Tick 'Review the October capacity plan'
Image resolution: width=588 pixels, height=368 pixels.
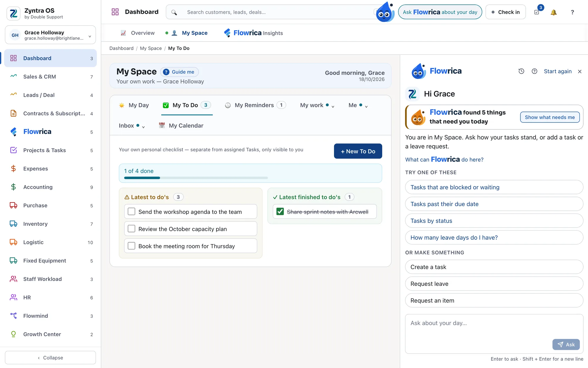point(131,229)
